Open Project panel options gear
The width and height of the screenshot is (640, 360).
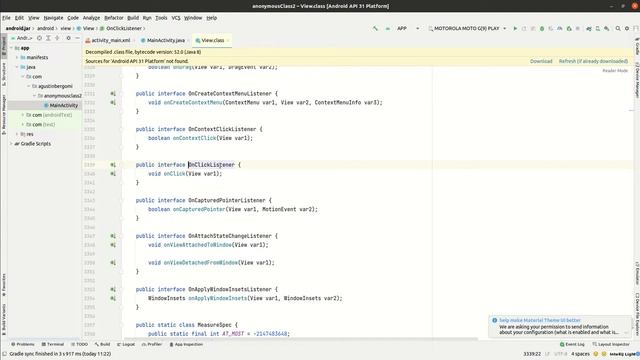click(68, 38)
